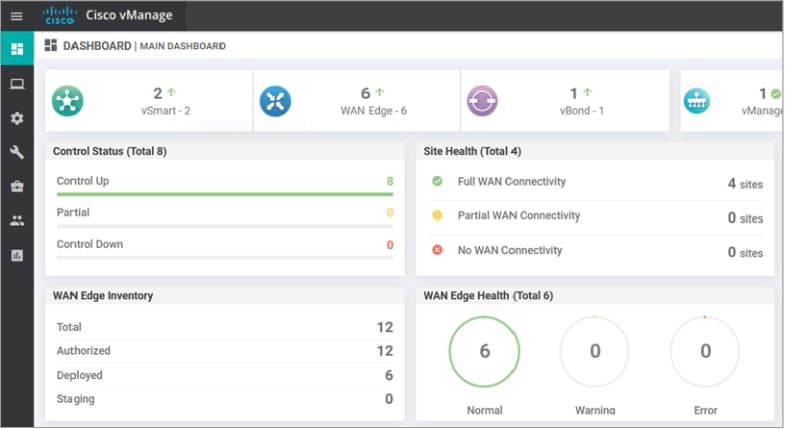Screen dimensions: 785x429
Task: Click the Warning health circle showing 0
Action: [595, 351]
